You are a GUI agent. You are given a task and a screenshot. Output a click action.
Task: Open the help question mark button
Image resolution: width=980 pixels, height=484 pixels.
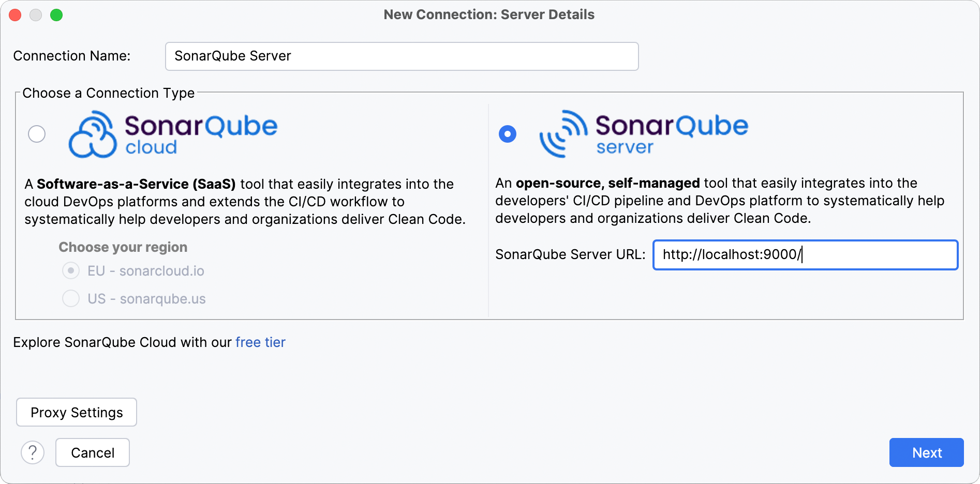coord(33,452)
